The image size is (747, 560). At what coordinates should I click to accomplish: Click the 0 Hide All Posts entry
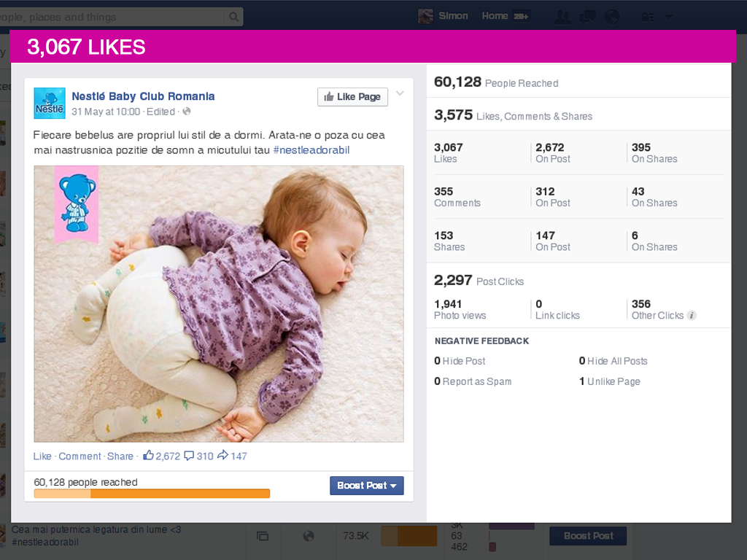613,361
